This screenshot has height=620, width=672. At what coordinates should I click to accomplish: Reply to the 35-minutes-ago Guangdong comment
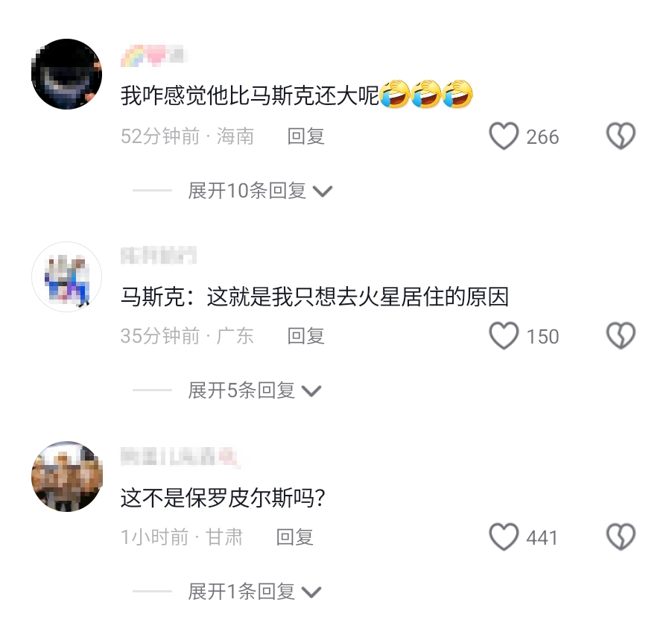click(x=306, y=336)
